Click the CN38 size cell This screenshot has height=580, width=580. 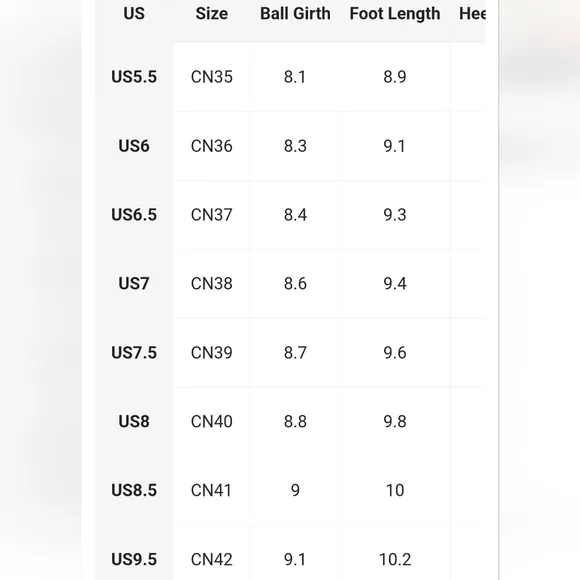point(212,283)
